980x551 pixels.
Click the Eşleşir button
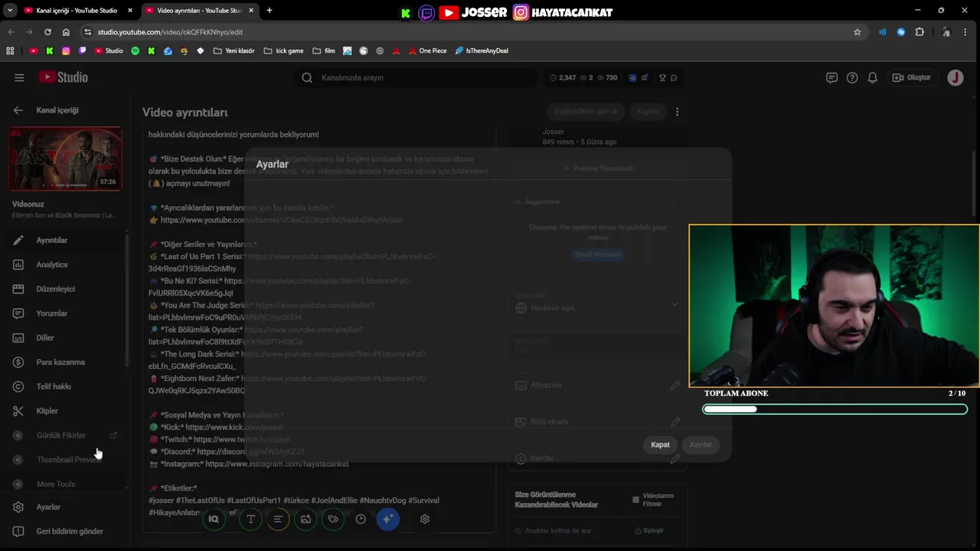coord(649,530)
